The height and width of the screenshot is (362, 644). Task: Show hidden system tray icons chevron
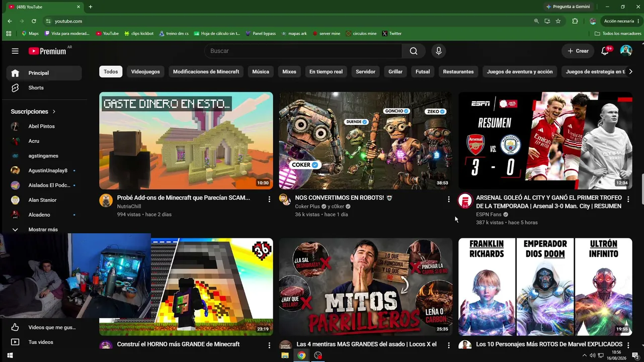584,356
